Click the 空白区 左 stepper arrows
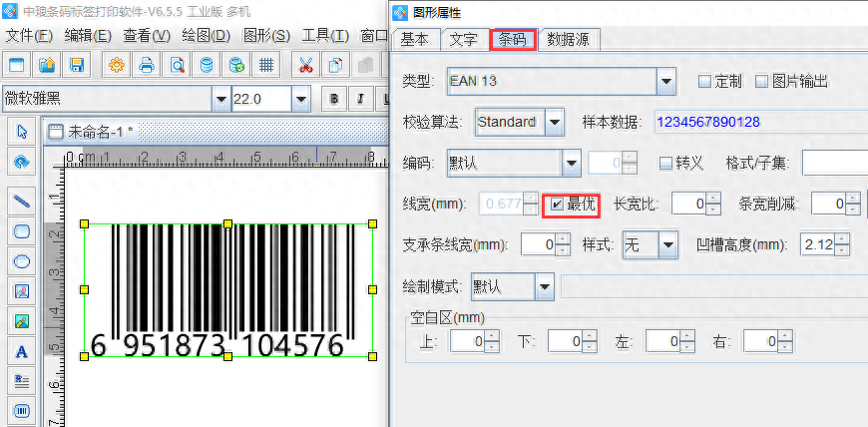This screenshot has height=427, width=868. click(x=687, y=341)
